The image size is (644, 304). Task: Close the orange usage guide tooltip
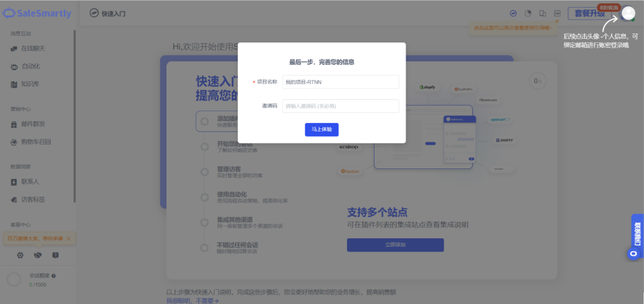[x=557, y=21]
